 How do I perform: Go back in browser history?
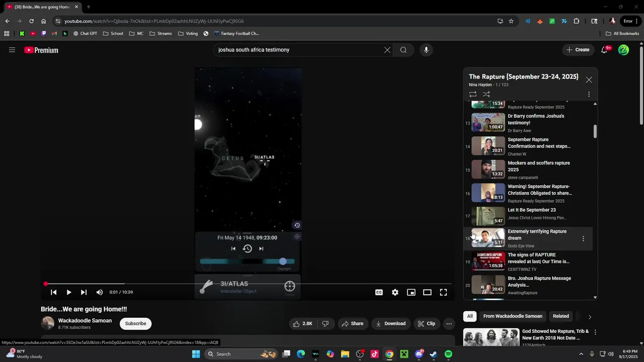(x=7, y=21)
